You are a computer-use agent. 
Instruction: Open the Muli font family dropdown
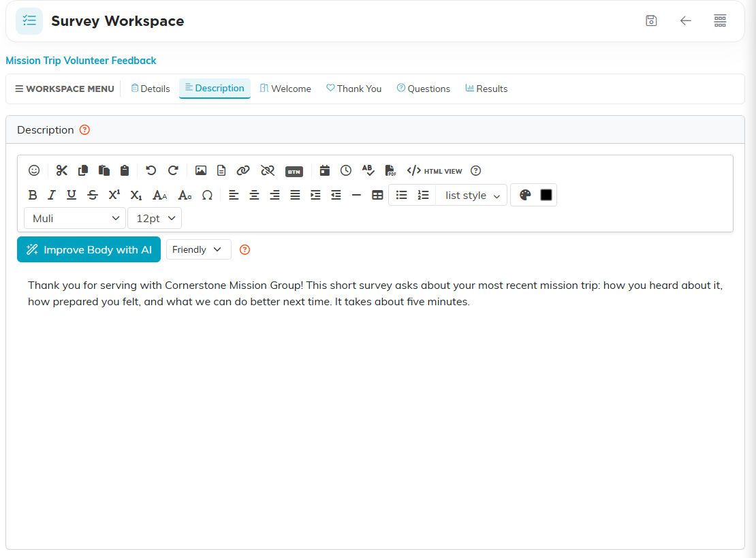[75, 219]
